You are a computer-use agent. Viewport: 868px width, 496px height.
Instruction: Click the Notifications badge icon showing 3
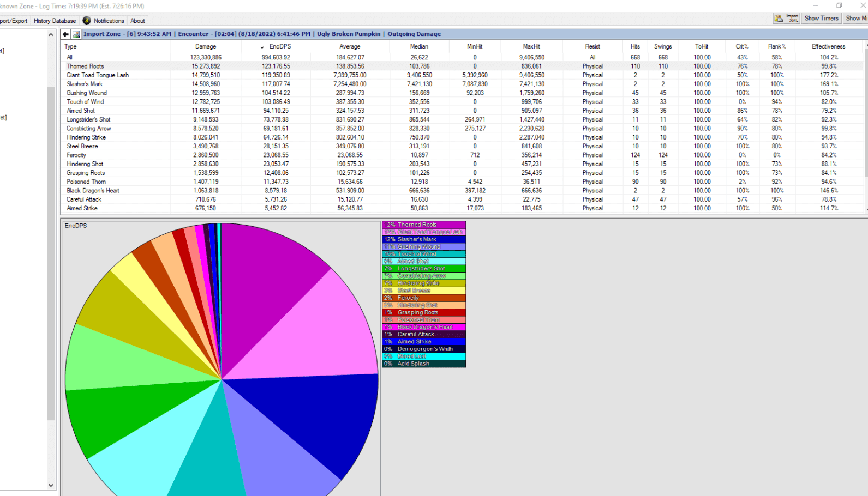click(x=87, y=20)
